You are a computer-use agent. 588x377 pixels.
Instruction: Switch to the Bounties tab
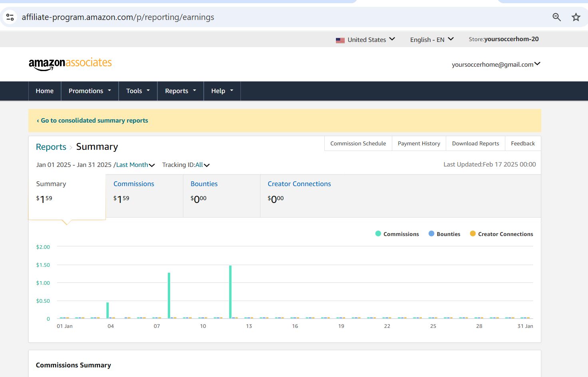tap(222, 196)
